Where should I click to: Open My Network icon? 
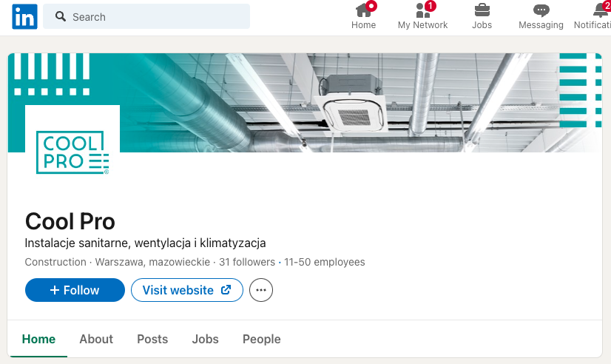click(x=422, y=10)
